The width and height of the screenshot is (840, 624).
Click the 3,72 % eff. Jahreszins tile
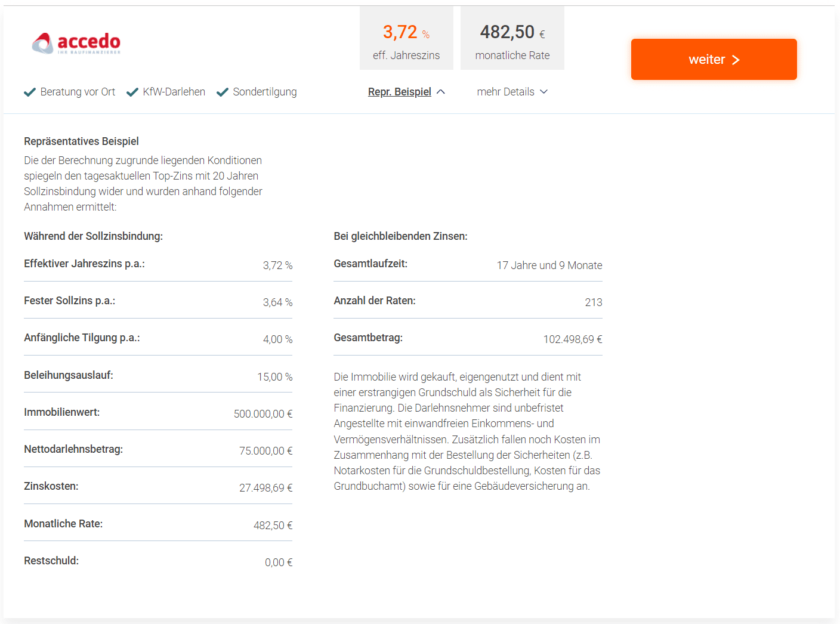click(406, 38)
